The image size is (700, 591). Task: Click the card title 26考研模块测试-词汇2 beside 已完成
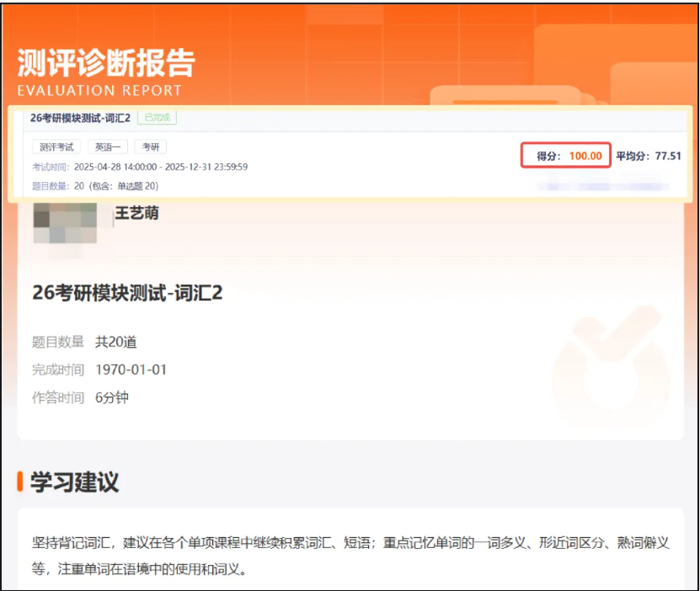pyautogui.click(x=80, y=118)
